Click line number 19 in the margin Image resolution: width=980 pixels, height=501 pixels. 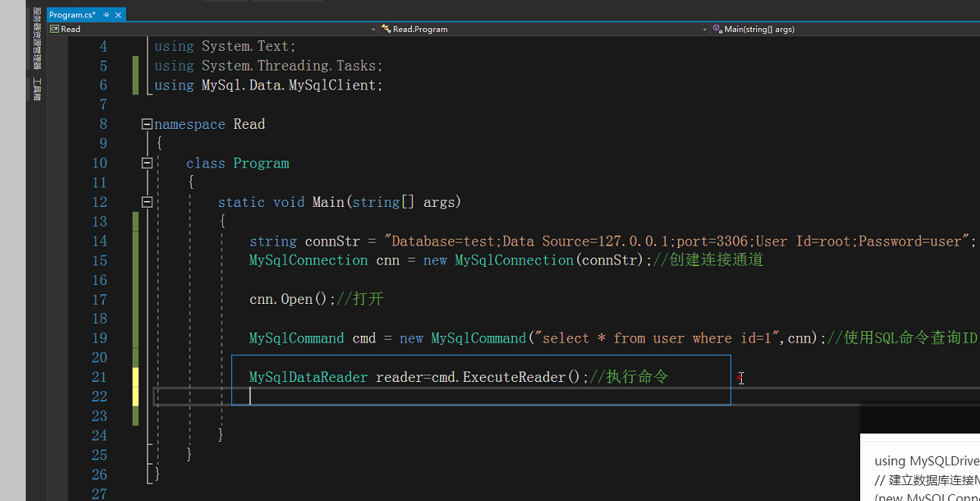[99, 338]
